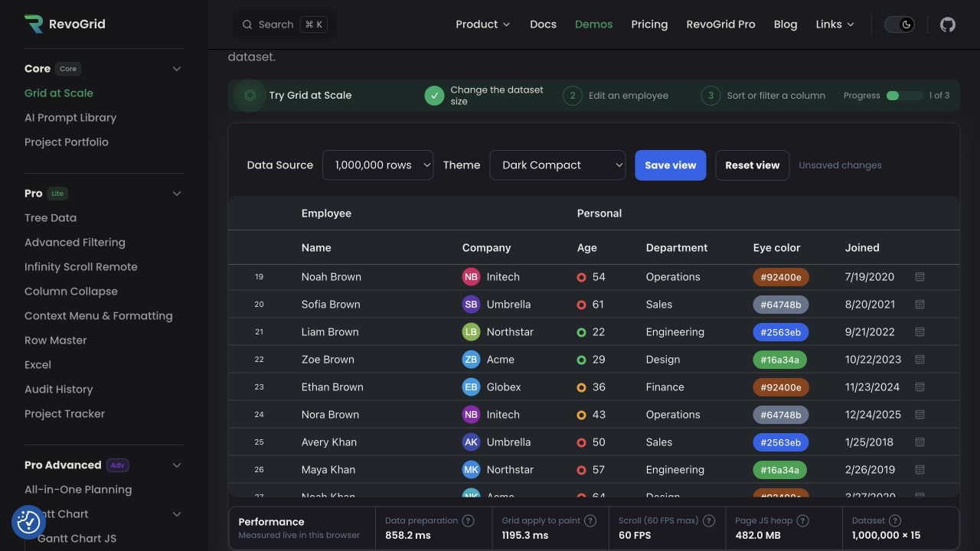Expand the Product menu
Image resolution: width=980 pixels, height=551 pixels.
coord(482,24)
